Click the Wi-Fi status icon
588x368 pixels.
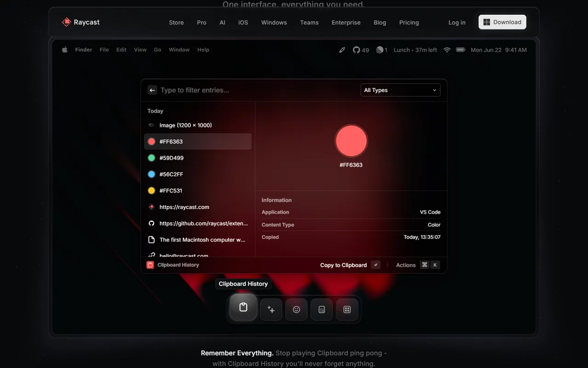click(x=447, y=50)
